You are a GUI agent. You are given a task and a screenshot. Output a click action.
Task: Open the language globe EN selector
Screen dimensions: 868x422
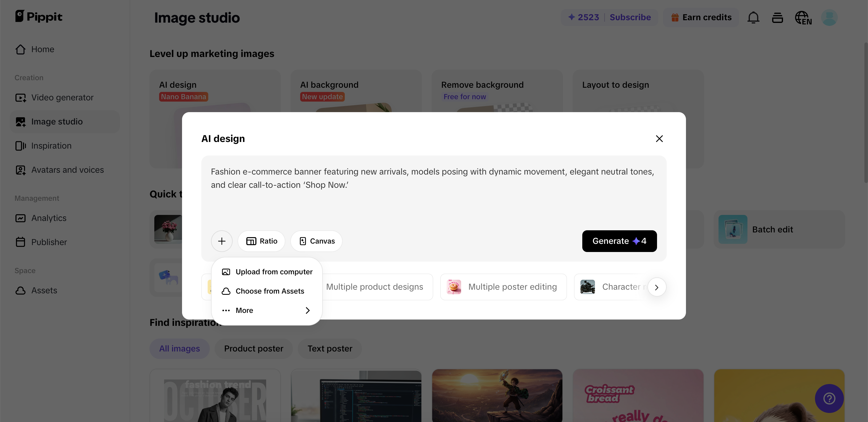803,18
